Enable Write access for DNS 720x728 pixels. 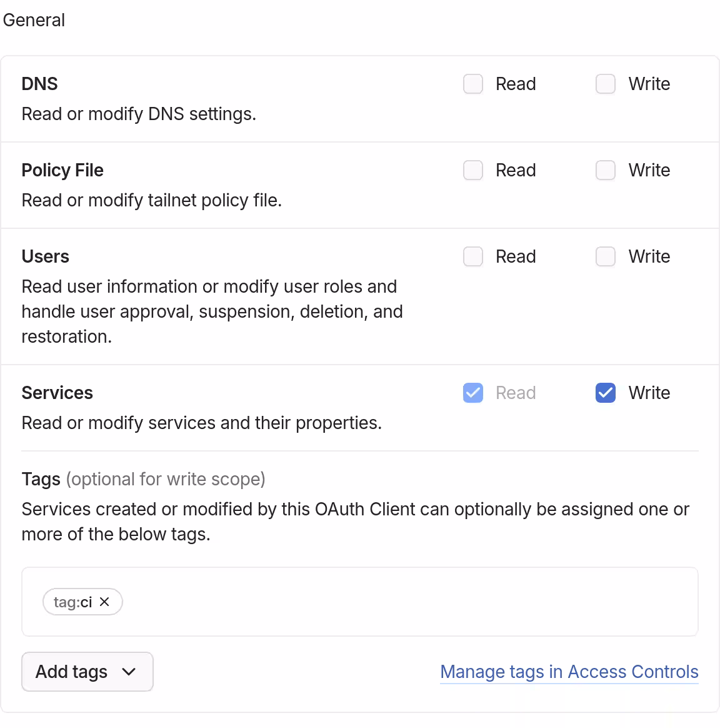coord(605,83)
